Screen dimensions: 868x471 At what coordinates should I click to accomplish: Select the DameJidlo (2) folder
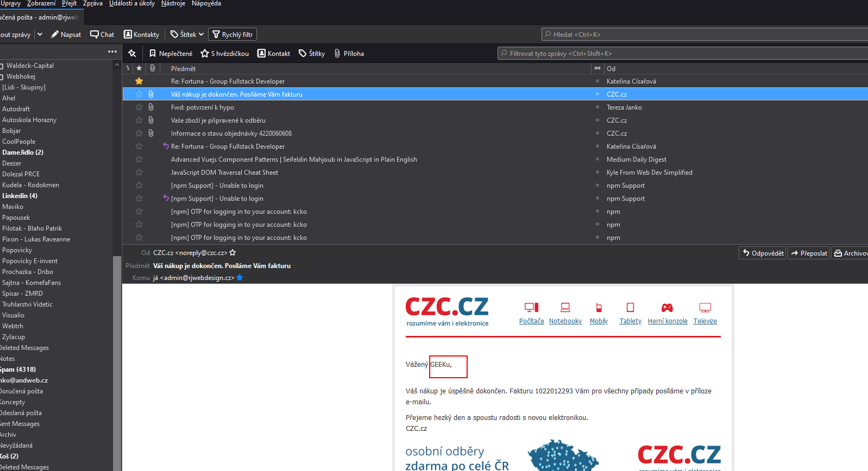click(23, 152)
